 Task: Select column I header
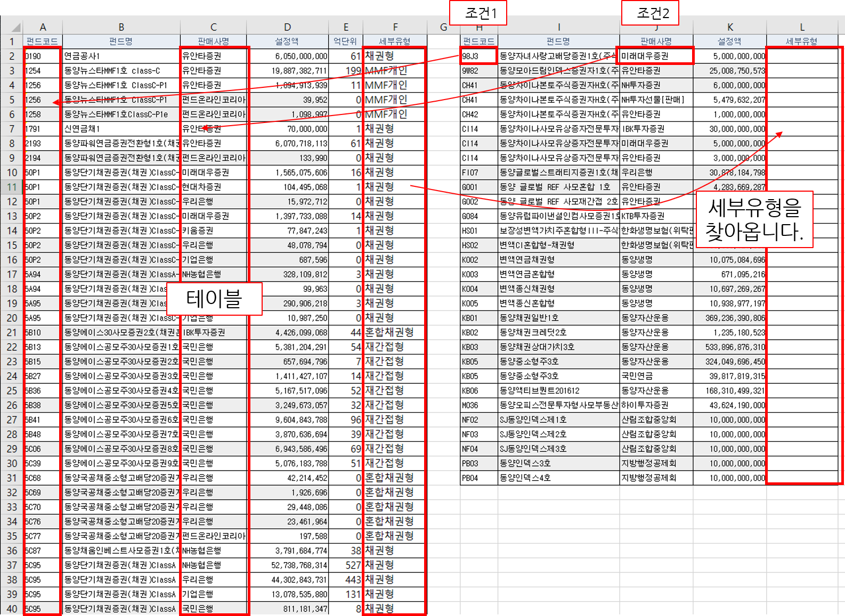click(558, 27)
